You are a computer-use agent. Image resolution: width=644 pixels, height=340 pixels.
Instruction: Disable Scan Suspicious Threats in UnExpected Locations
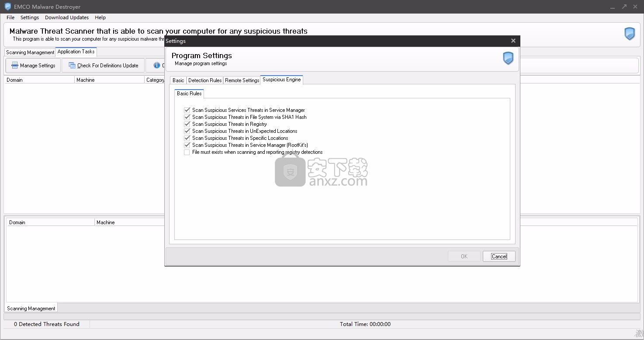coord(187,131)
